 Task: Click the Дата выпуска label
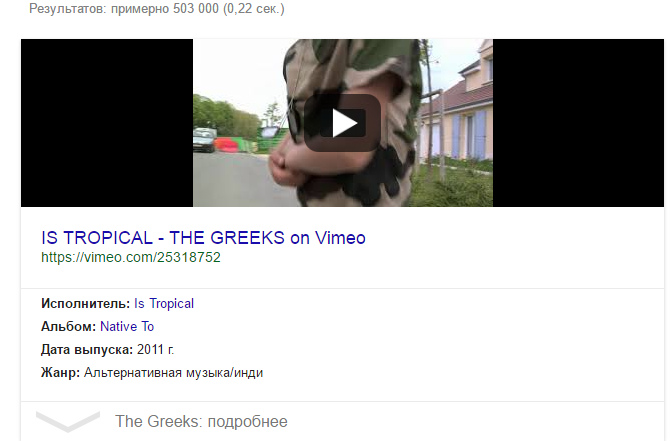coord(87,350)
